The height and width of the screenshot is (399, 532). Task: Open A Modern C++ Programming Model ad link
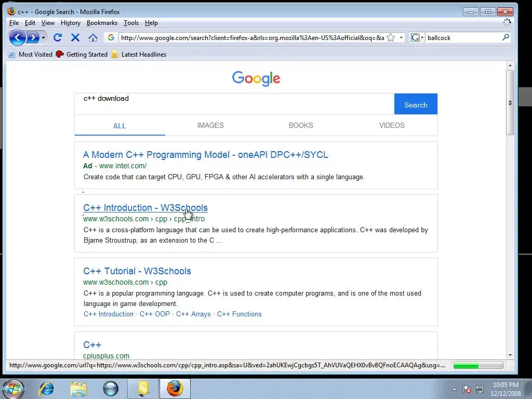206,155
